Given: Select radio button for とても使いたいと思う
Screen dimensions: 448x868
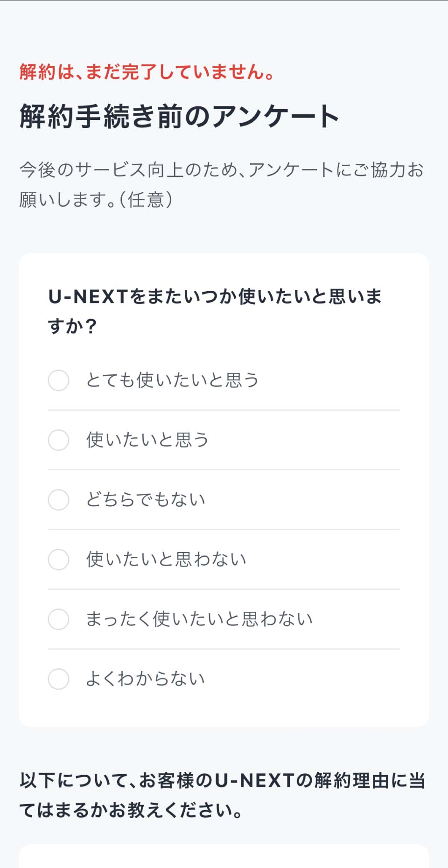Looking at the screenshot, I should (58, 380).
